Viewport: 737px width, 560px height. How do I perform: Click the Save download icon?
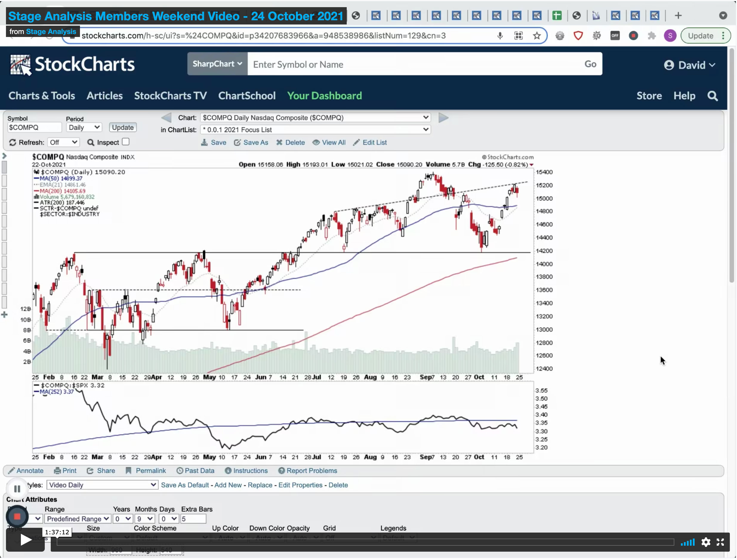pos(204,143)
